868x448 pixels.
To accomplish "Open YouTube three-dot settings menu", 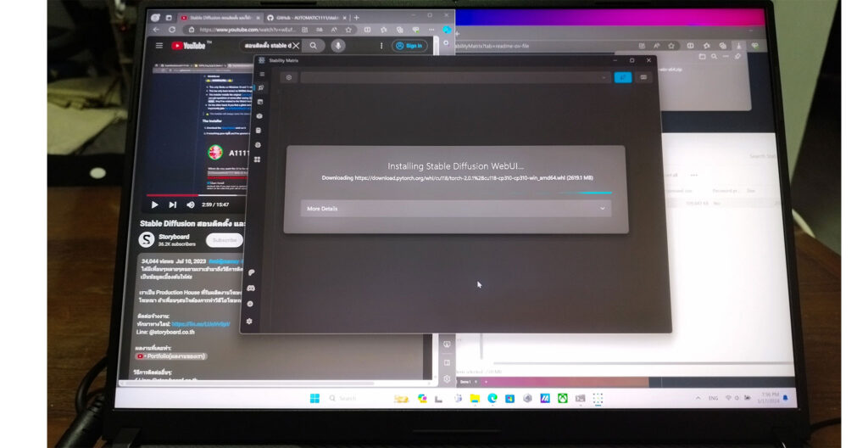I will click(x=381, y=46).
